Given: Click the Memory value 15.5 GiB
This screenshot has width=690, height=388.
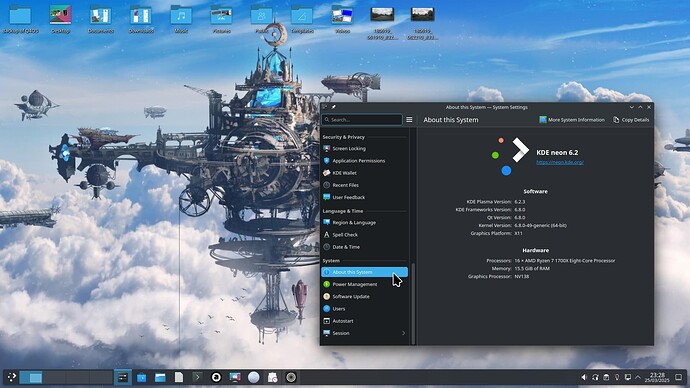Looking at the screenshot, I should pos(532,269).
